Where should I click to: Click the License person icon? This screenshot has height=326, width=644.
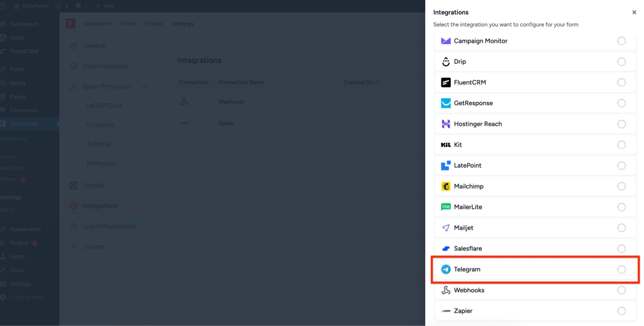click(74, 247)
